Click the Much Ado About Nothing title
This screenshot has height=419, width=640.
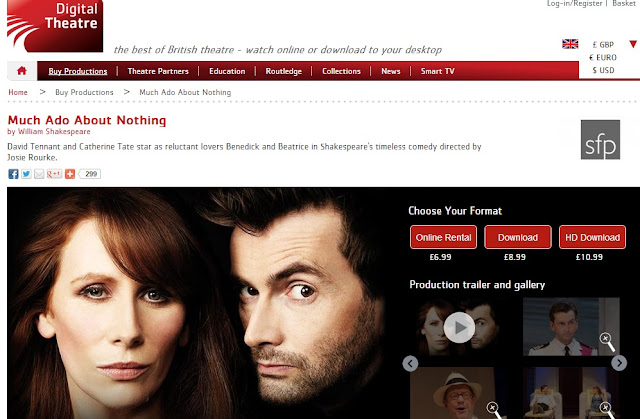coord(87,120)
